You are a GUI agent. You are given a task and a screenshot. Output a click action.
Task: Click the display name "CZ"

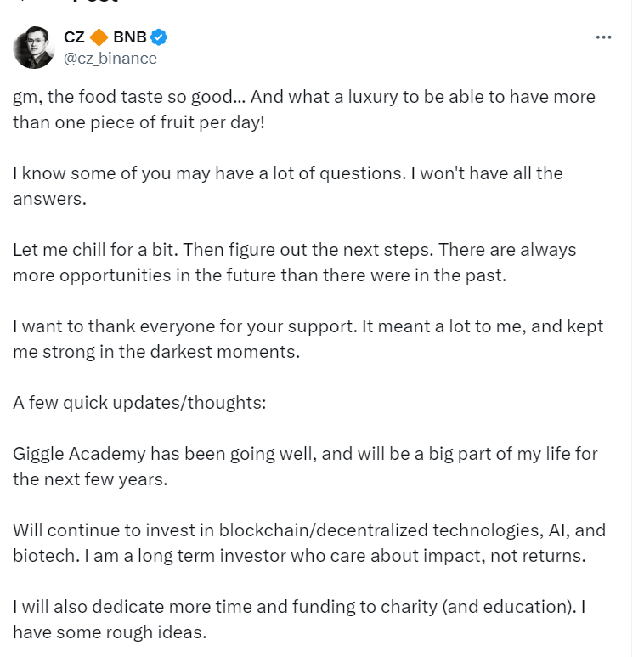74,37
